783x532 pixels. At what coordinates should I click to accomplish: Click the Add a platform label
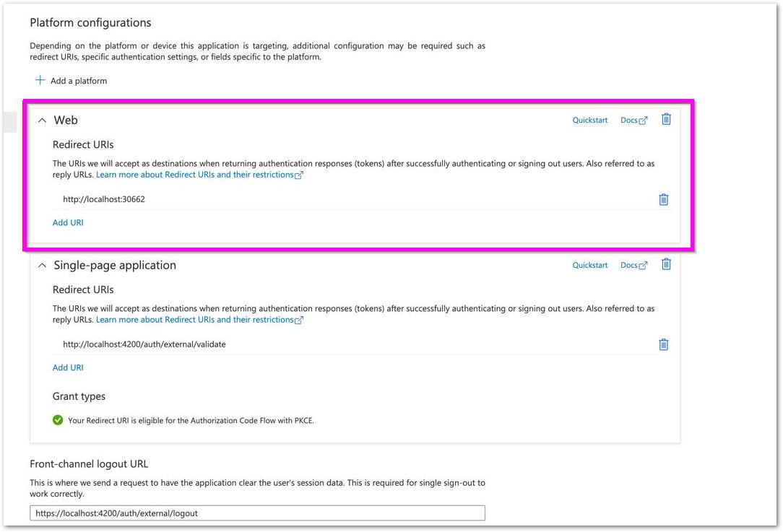point(79,81)
